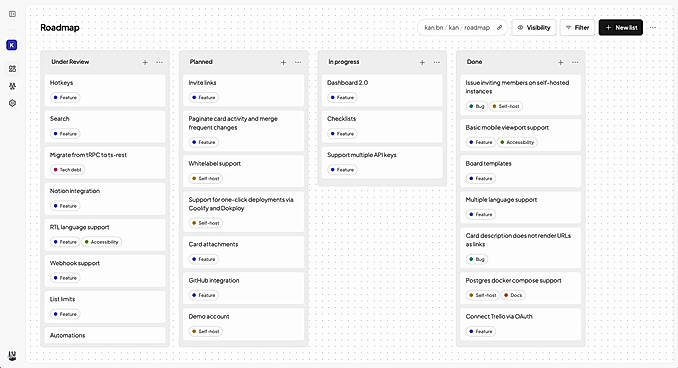Open Basic mobile viewport support card
678x368 pixels.
[x=521, y=135]
